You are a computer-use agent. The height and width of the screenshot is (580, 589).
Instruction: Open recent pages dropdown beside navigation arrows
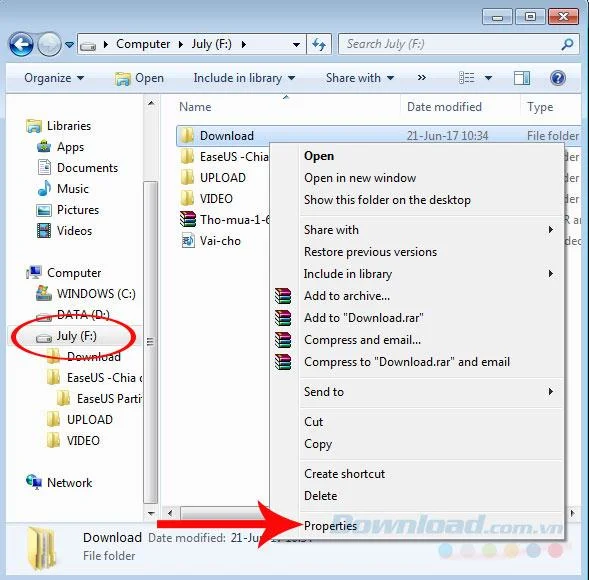(x=69, y=45)
